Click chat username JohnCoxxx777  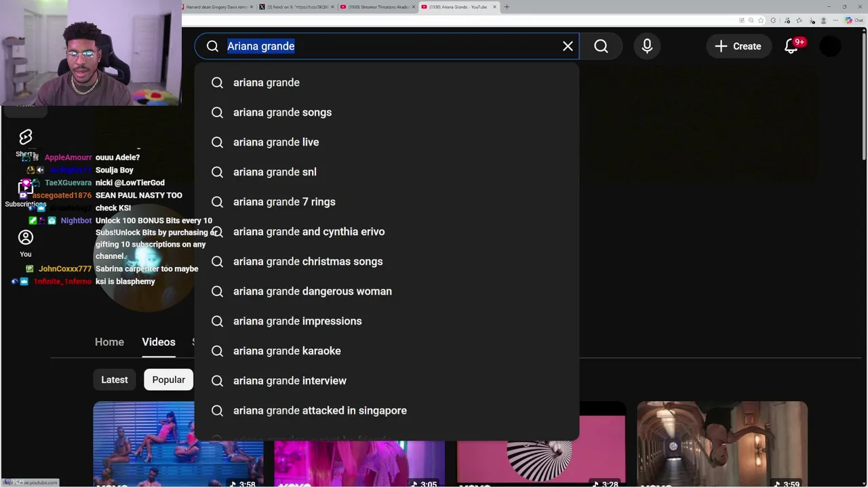(65, 269)
